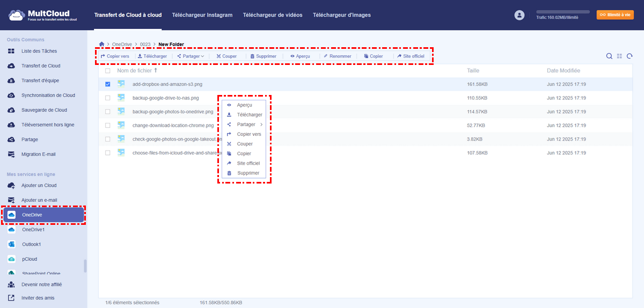Open the search icon at top right
The image size is (644, 308).
[x=609, y=56]
